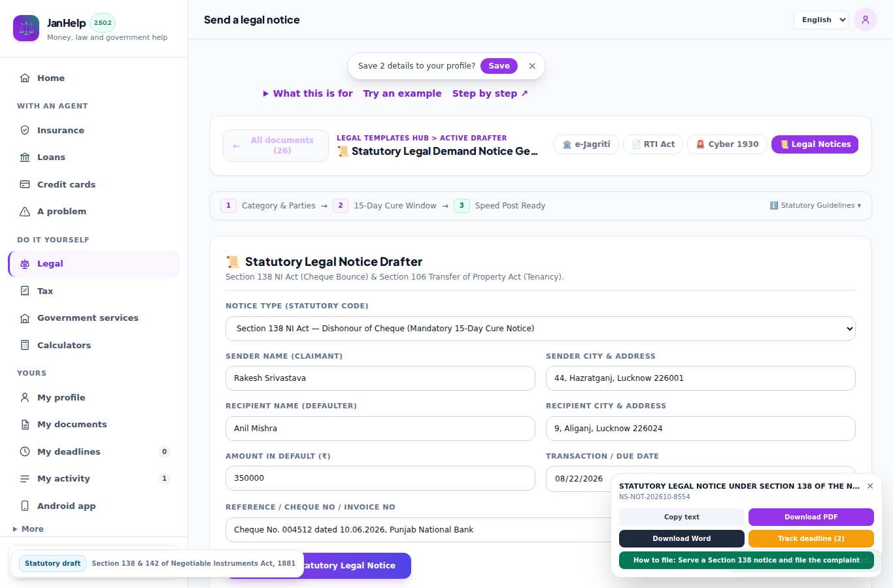This screenshot has height=588, width=893.
Task: Open A problem warning triangle icon
Action: coord(25,211)
